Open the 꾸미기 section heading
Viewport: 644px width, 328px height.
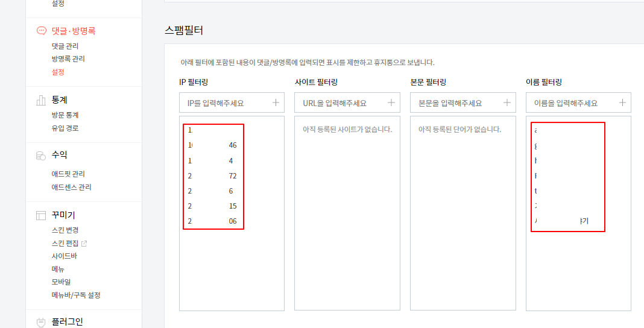click(63, 215)
